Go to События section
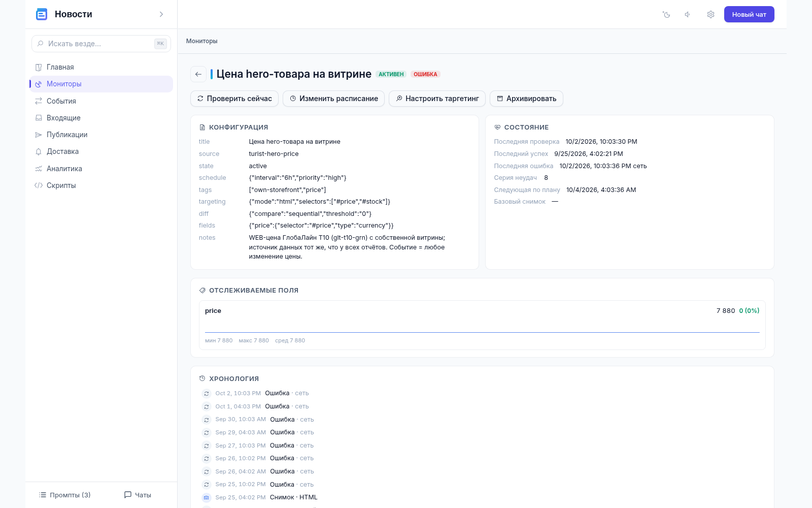The image size is (812, 508). tap(101, 101)
